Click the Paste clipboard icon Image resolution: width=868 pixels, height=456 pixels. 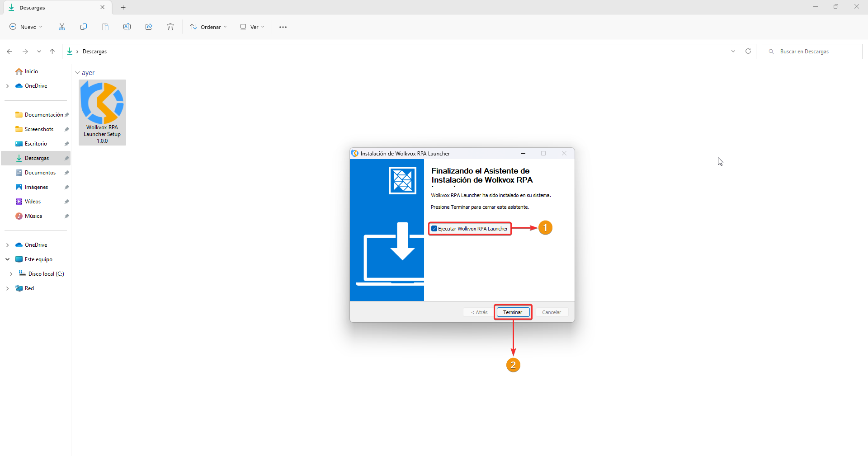point(105,27)
